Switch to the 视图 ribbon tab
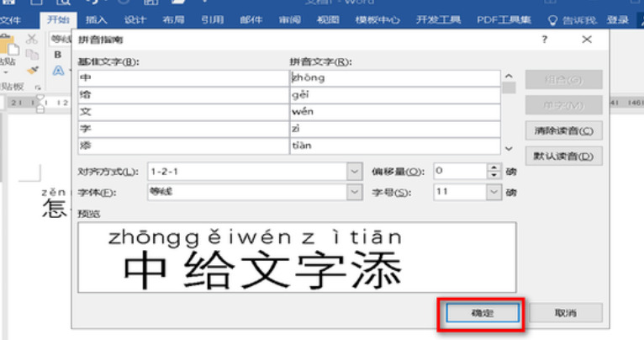644x340 pixels. point(328,20)
